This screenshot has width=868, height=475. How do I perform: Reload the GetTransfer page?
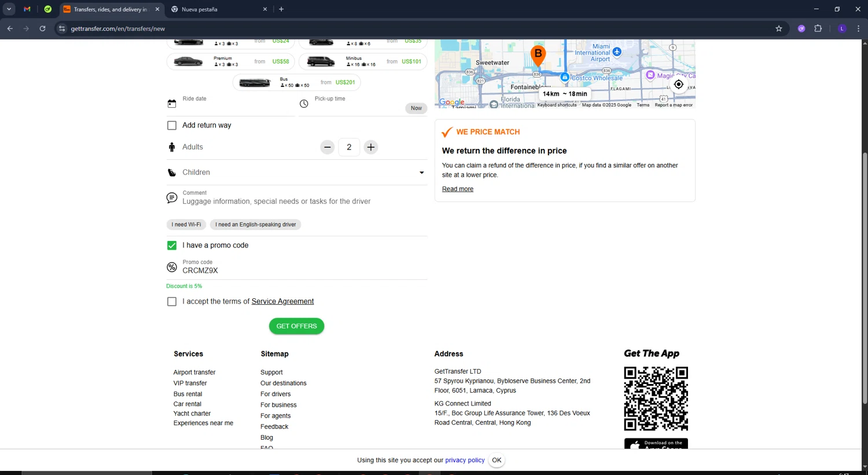42,28
